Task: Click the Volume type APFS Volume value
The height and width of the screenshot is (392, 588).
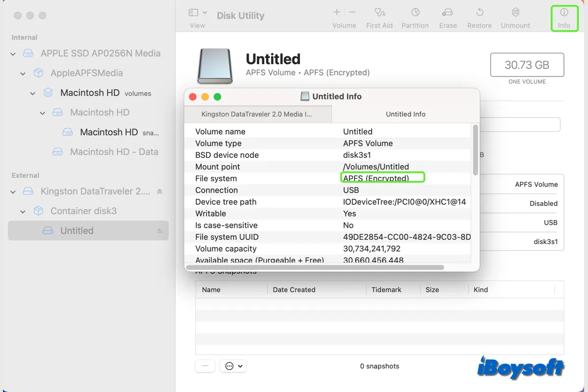Action: click(x=368, y=143)
